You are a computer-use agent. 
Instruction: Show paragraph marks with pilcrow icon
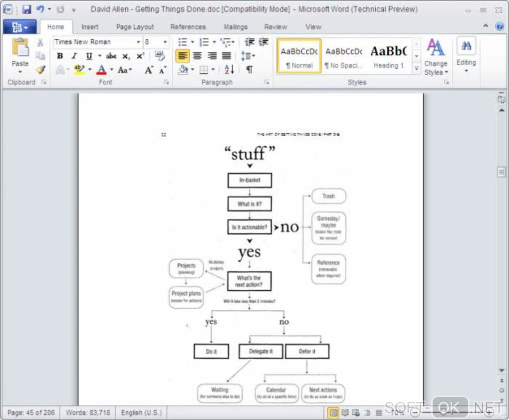[x=250, y=69]
